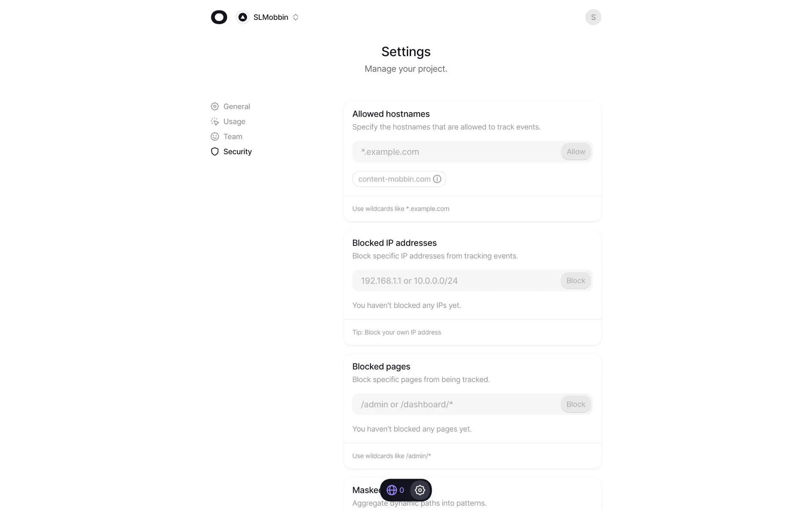The width and height of the screenshot is (812, 510).
Task: Focus the *.example.com hostname field
Action: 456,152
